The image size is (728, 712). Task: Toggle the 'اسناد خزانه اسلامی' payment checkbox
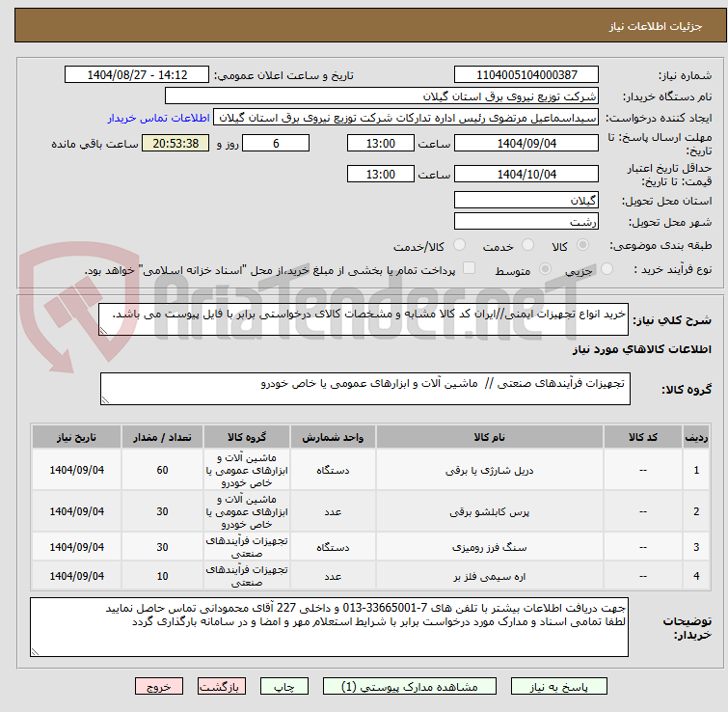[x=470, y=269]
